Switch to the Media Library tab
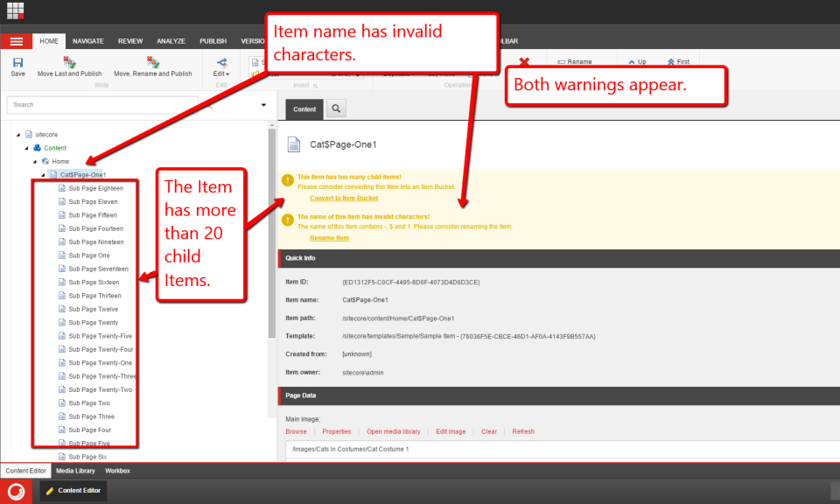The width and height of the screenshot is (840, 504). [x=75, y=471]
